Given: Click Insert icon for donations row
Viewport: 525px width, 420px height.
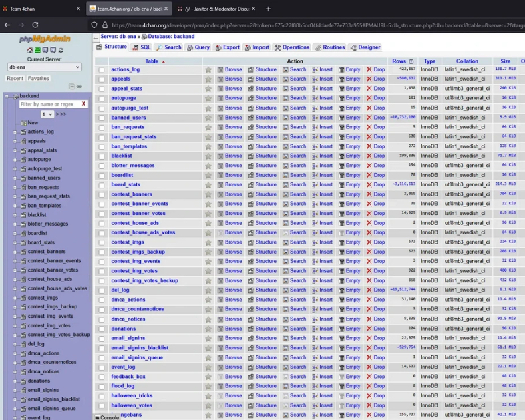Looking at the screenshot, I should (x=315, y=329).
